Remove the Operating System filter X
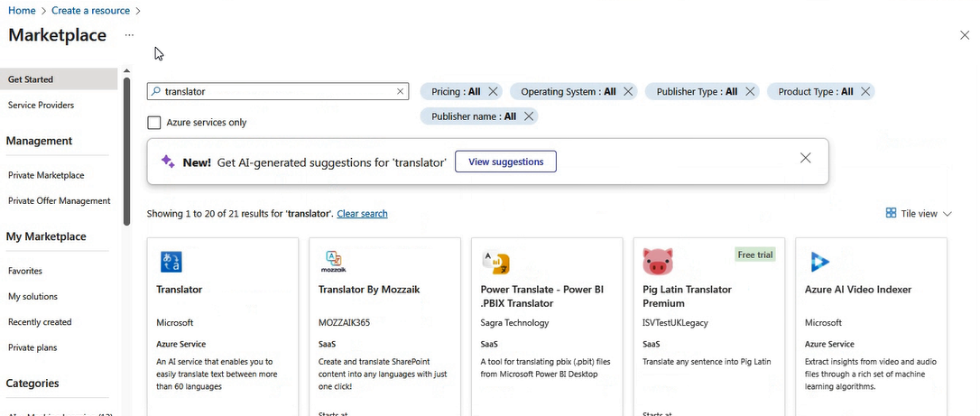Viewport: 980px width, 416px height. pyautogui.click(x=628, y=91)
